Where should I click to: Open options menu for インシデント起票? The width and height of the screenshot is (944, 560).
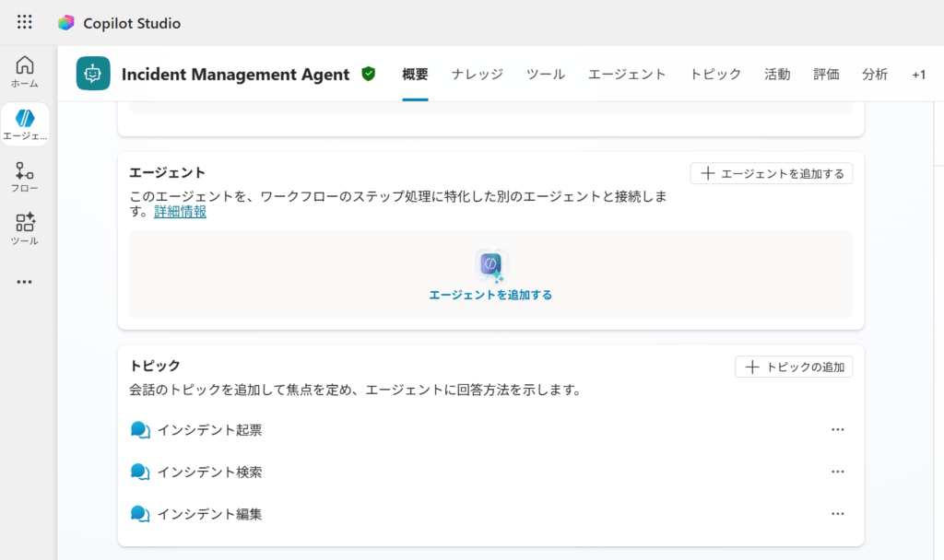837,429
